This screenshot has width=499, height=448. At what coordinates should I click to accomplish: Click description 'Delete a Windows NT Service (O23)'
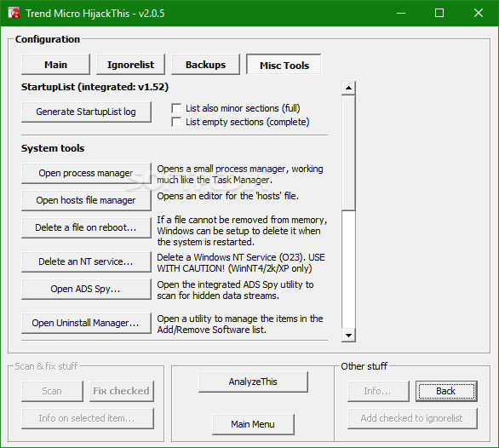(241, 262)
